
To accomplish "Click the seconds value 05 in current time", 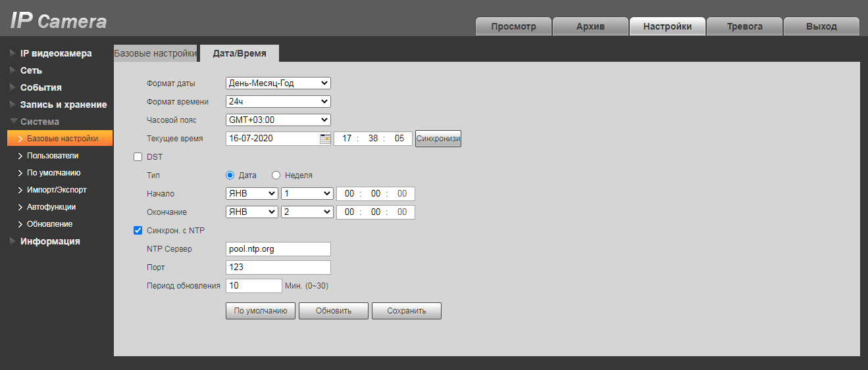I will tap(399, 139).
